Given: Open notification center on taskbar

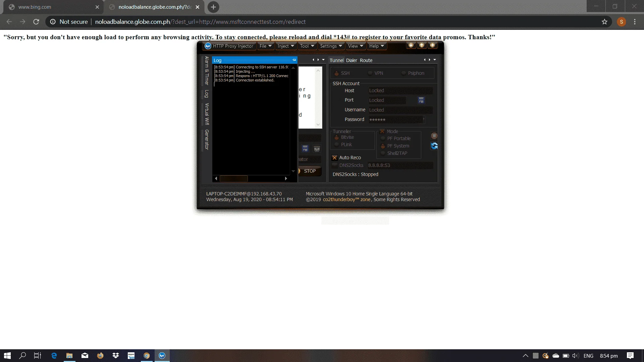Looking at the screenshot, I should [630, 356].
